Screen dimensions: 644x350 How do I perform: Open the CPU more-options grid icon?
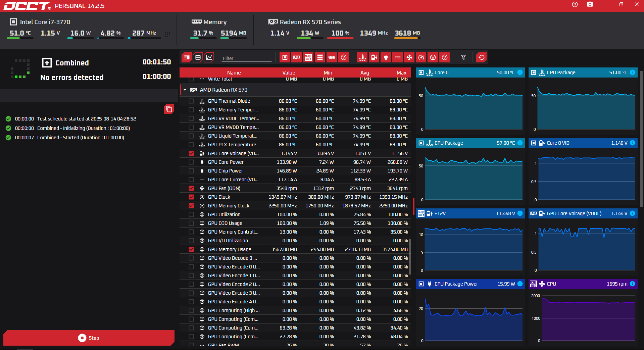click(x=167, y=34)
